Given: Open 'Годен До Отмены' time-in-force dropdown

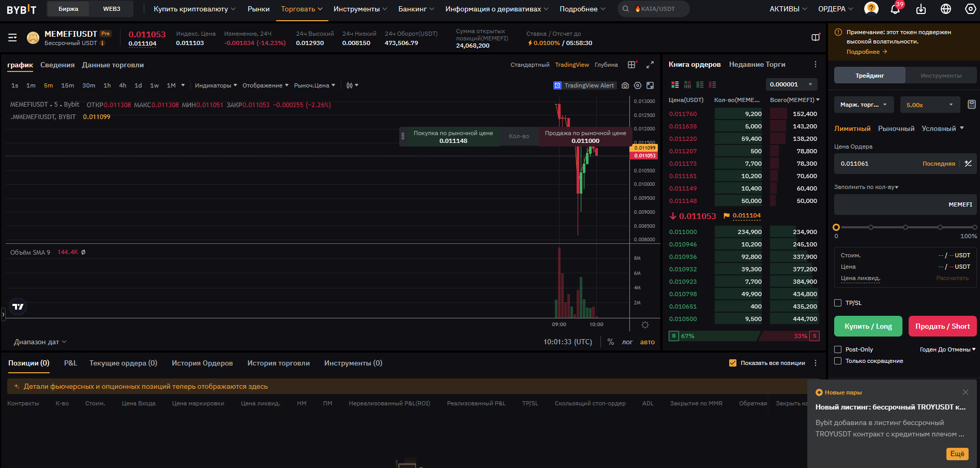Looking at the screenshot, I should point(947,349).
